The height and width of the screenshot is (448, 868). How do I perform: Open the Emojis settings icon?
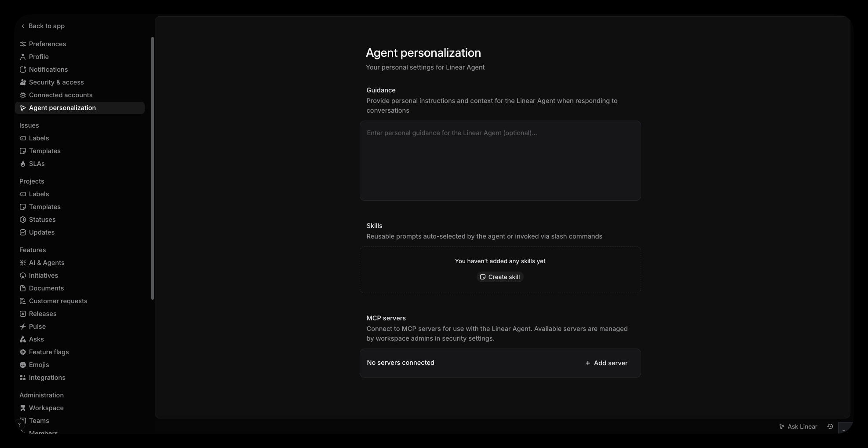[x=23, y=365]
